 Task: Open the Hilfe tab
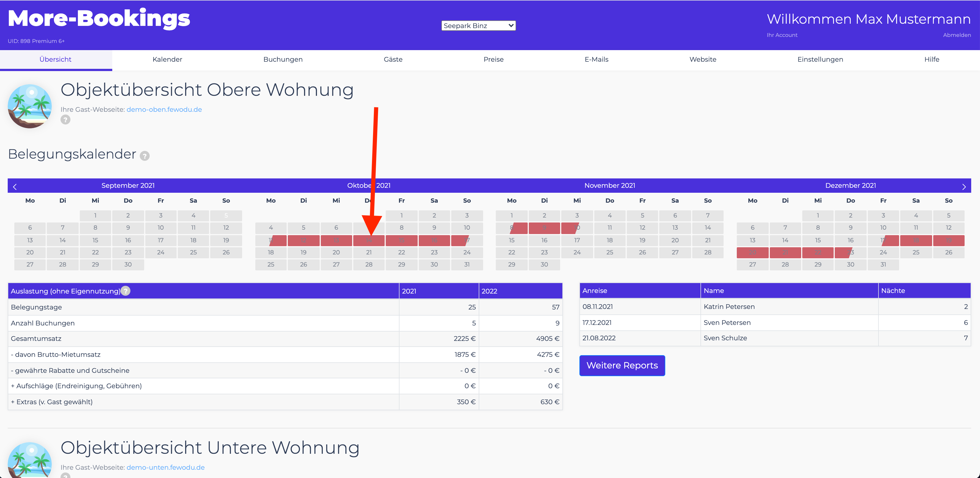932,59
